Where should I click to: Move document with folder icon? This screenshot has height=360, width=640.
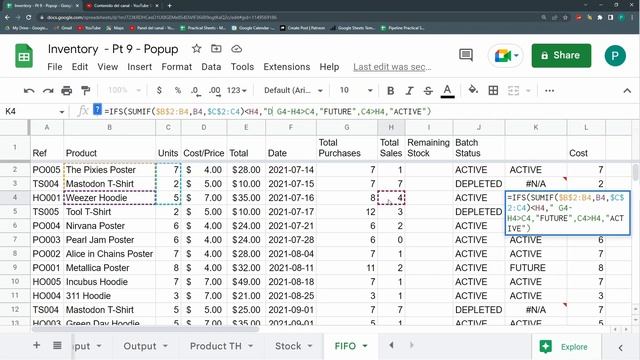pos(216,49)
